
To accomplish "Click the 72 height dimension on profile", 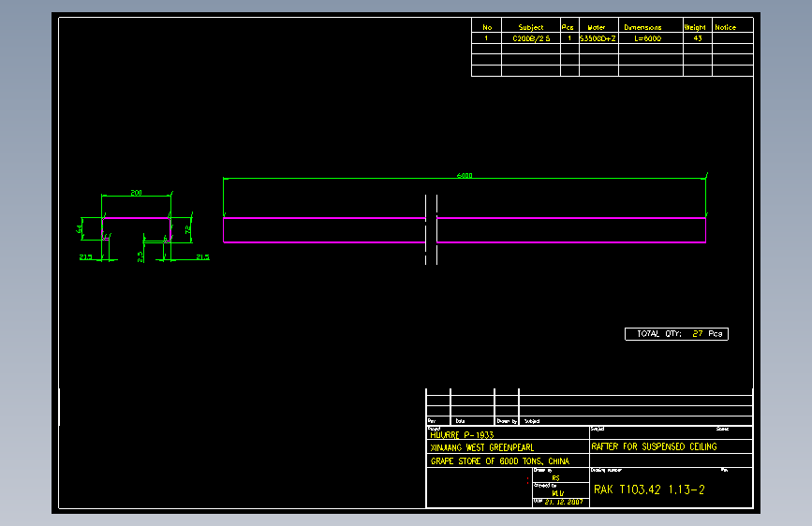I will [x=188, y=228].
